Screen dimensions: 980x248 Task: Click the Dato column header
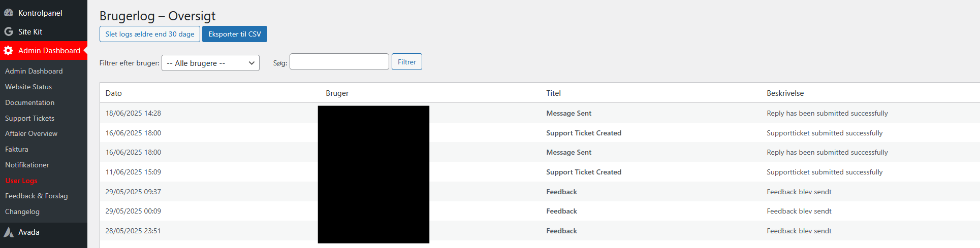point(114,93)
